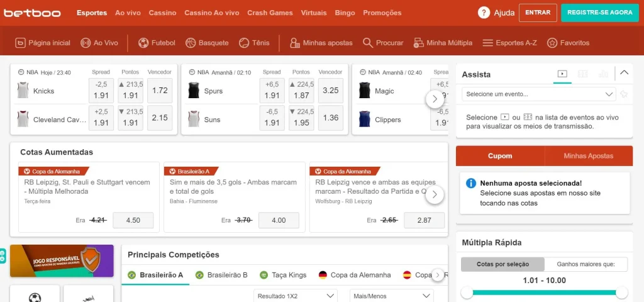
Task: Click the Knicks jersey icon
Action: [23, 90]
